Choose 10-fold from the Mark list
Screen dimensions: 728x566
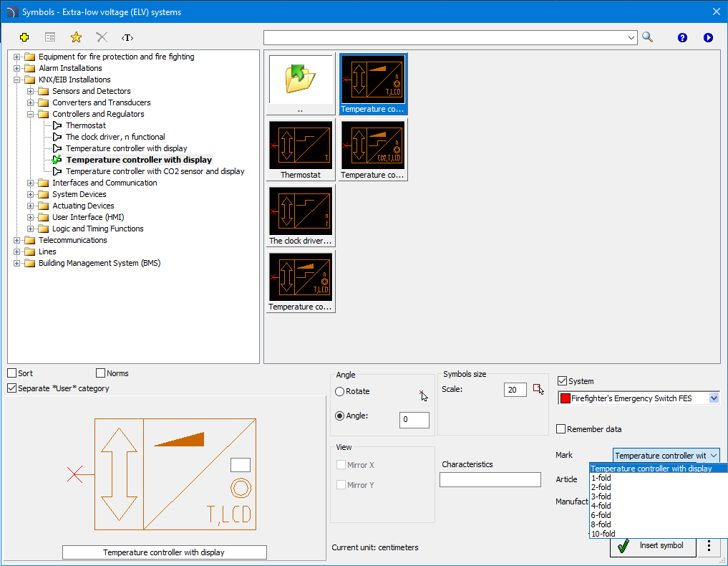point(603,534)
